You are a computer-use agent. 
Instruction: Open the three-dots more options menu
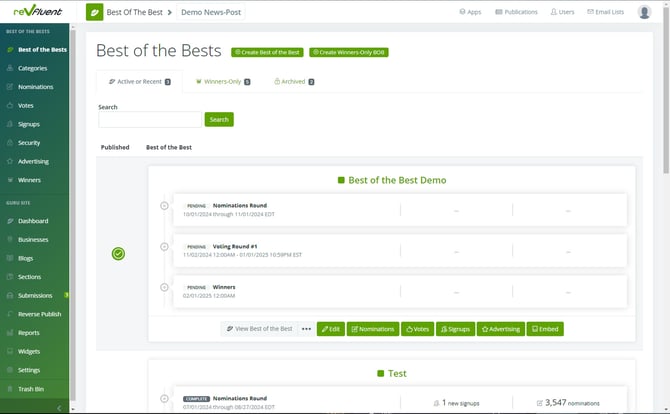(x=306, y=328)
